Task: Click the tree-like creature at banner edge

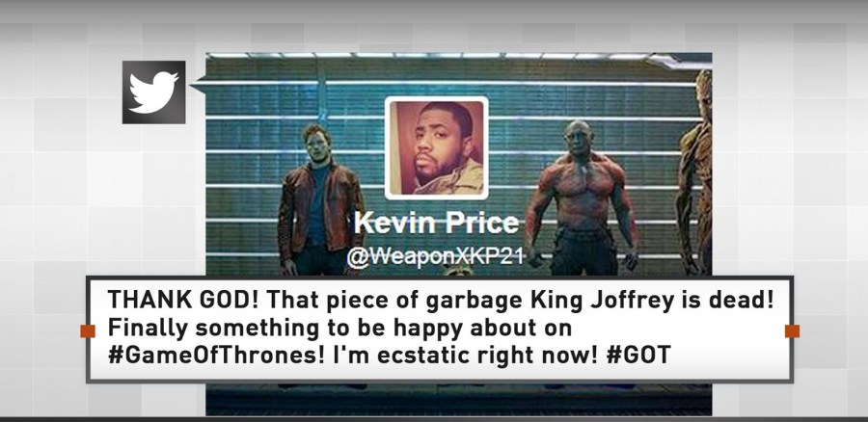Action: [694, 171]
